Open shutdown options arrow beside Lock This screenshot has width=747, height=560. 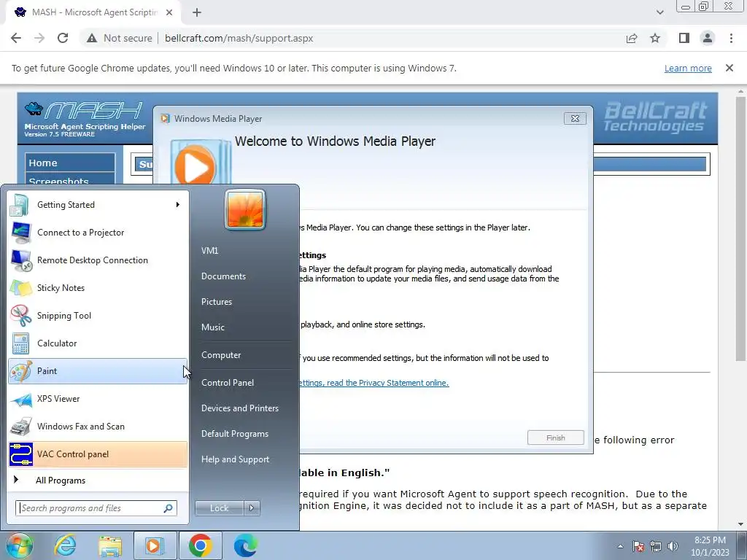point(252,508)
